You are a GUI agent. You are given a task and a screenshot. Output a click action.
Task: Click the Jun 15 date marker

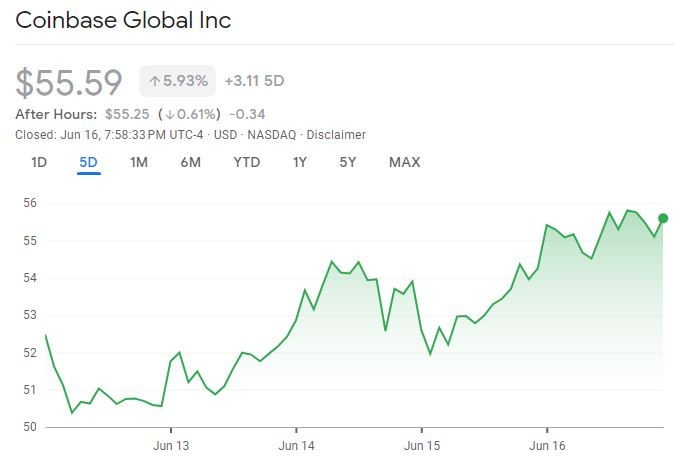422,445
